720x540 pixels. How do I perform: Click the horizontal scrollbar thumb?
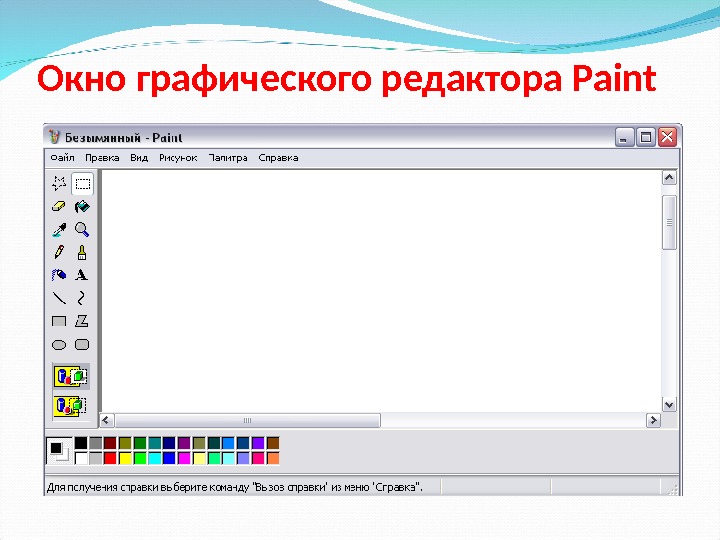[248, 420]
